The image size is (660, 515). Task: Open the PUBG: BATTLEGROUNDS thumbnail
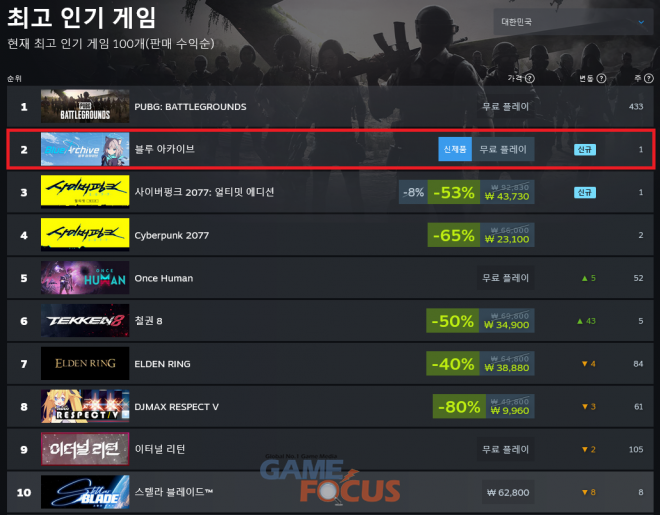[x=85, y=106]
